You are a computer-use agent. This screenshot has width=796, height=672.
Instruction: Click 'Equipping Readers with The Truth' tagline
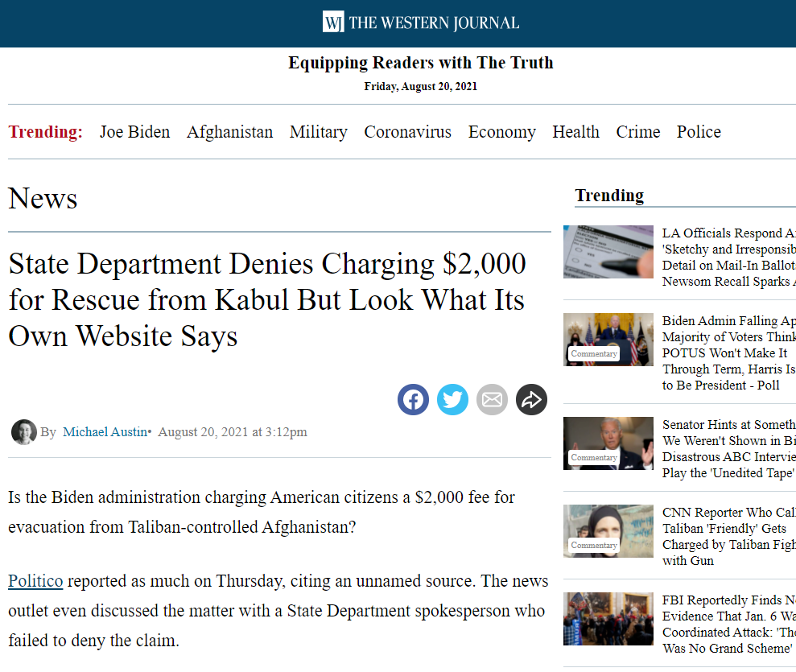[421, 63]
